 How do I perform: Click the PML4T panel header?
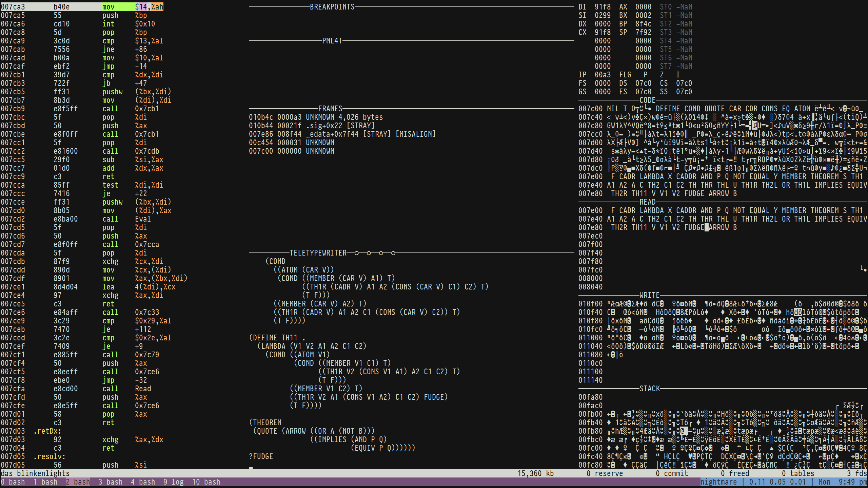pyautogui.click(x=332, y=41)
